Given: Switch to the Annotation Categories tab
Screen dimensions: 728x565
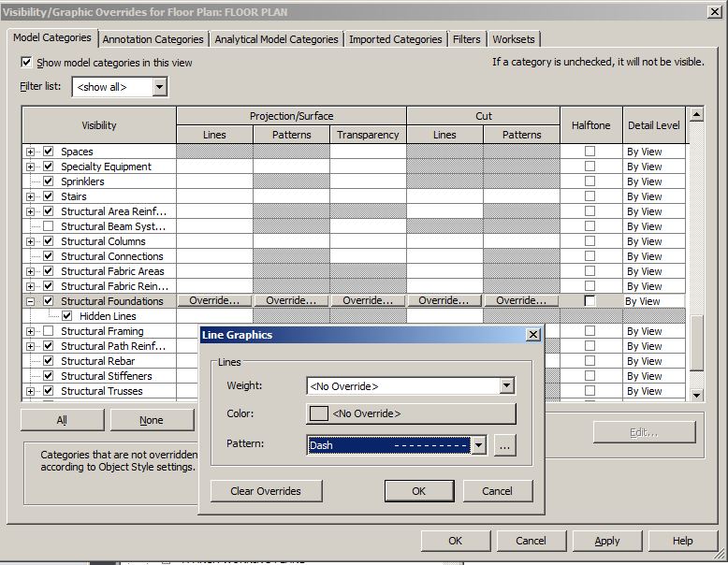Looking at the screenshot, I should (153, 39).
